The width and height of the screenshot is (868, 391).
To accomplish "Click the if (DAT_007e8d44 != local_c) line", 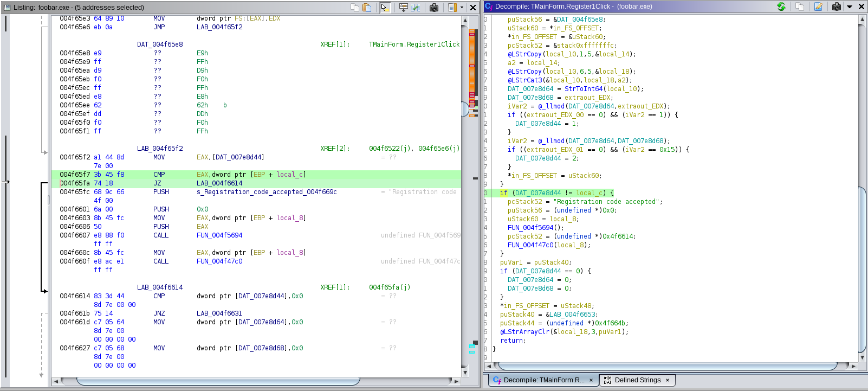I will point(557,193).
